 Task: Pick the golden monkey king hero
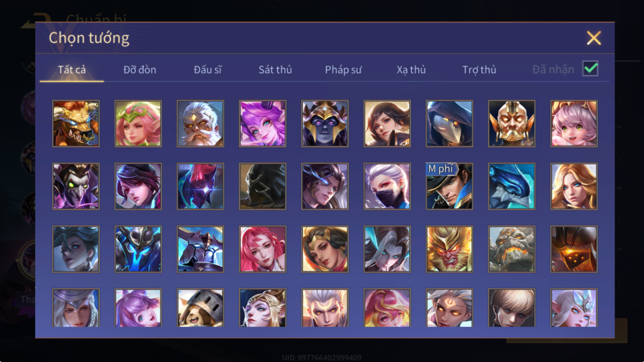coord(449,249)
